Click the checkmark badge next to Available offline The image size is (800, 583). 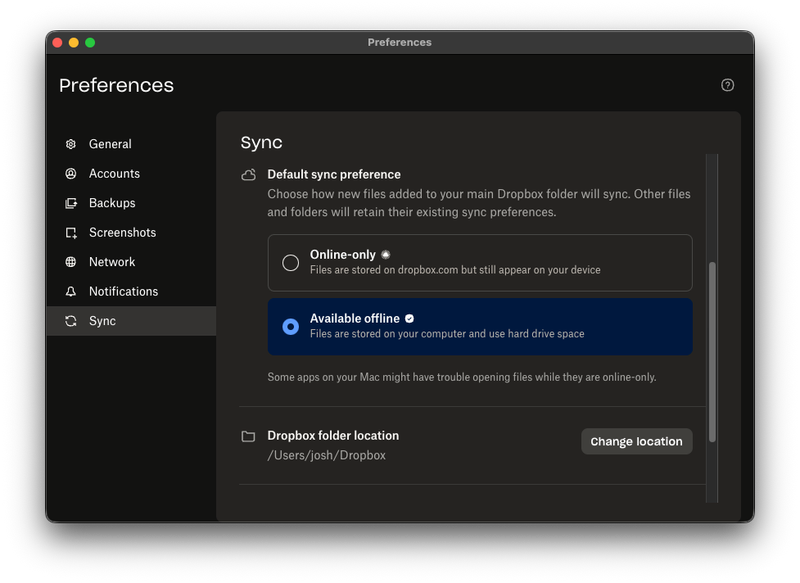pyautogui.click(x=409, y=319)
